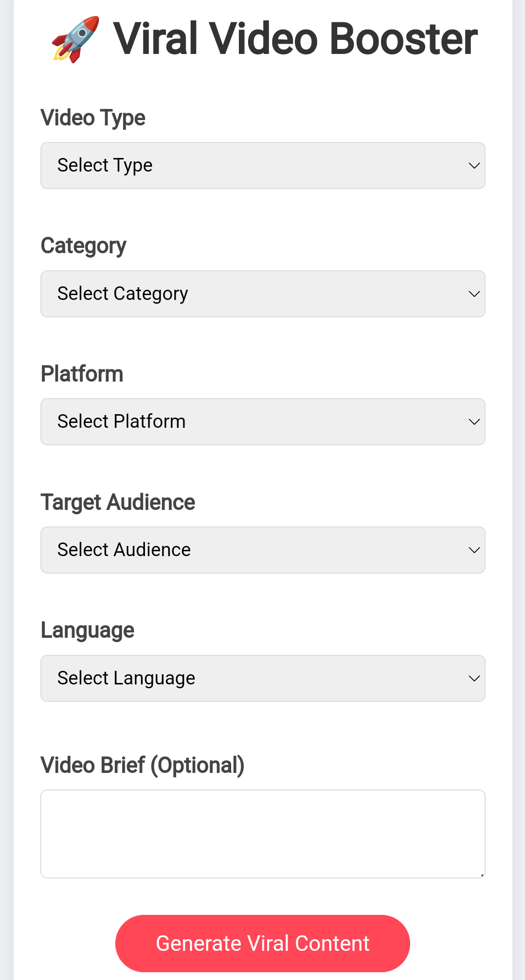
Task: Open the Select Platform dropdown
Action: [262, 422]
